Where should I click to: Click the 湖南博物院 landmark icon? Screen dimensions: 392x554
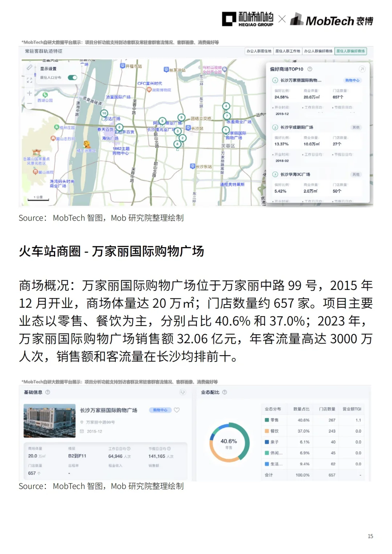(x=149, y=90)
